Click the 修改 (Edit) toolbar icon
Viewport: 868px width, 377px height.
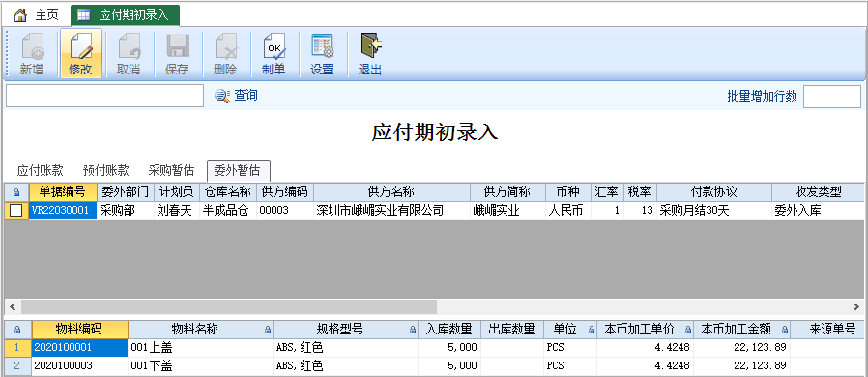[80, 54]
